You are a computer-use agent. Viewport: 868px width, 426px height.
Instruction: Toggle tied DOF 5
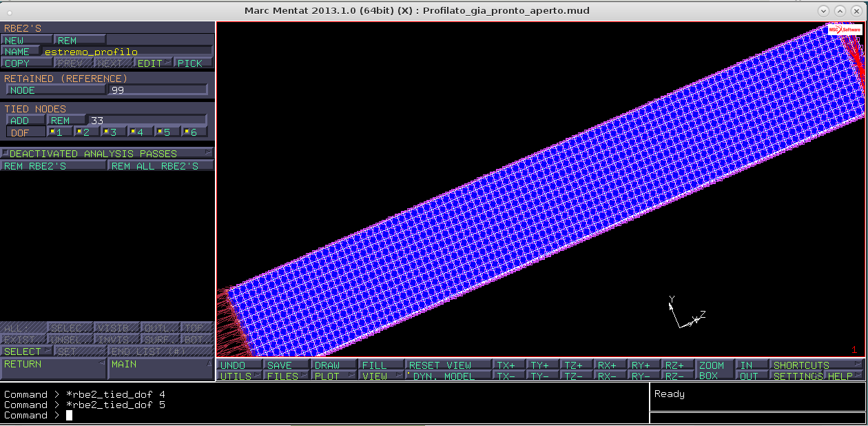[167, 132]
